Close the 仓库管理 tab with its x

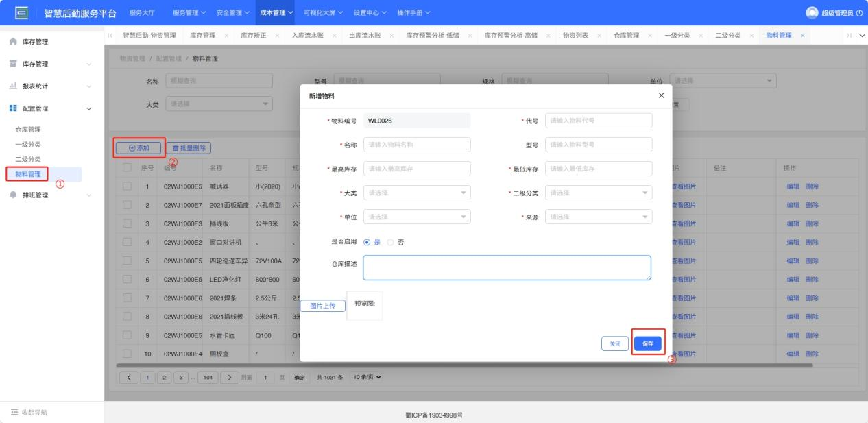(650, 35)
